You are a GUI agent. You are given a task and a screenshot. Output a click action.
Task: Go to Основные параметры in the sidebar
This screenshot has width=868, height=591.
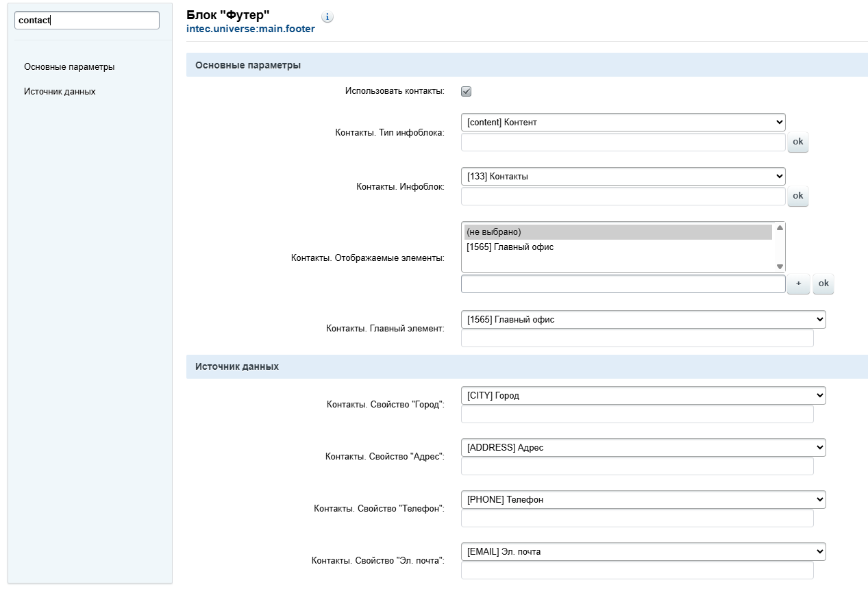tap(69, 67)
